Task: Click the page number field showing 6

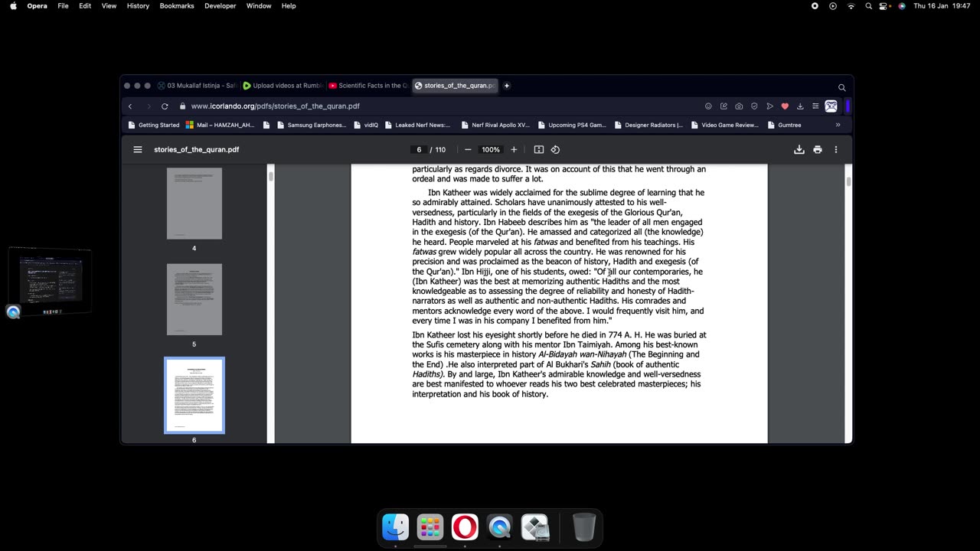Action: pos(419,150)
